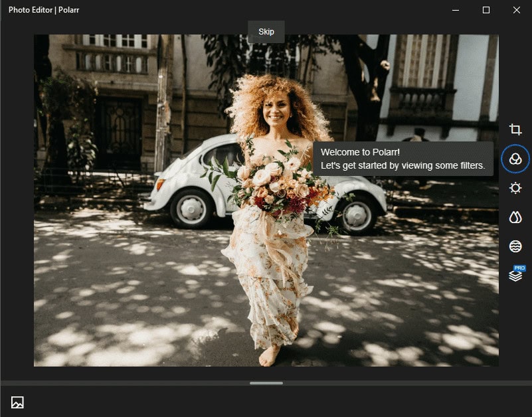Open the Effects wavy-circle icon
The image size is (532, 417).
[x=516, y=246]
